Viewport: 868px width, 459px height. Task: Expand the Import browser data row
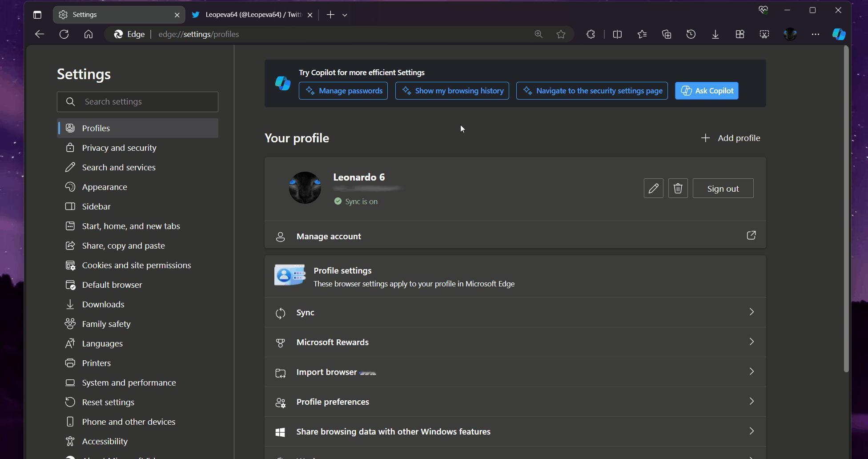point(515,372)
